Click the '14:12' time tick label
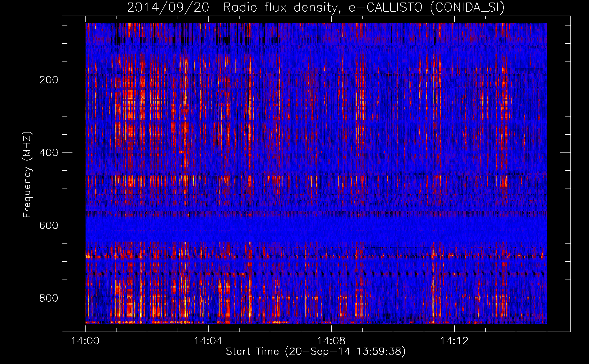Viewport: 589px width, 364px height. [454, 341]
